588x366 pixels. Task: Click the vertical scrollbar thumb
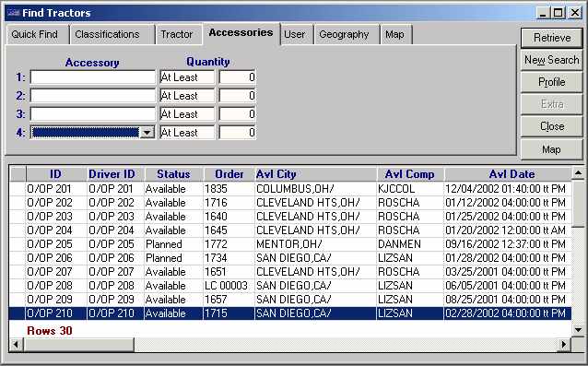pos(578,203)
